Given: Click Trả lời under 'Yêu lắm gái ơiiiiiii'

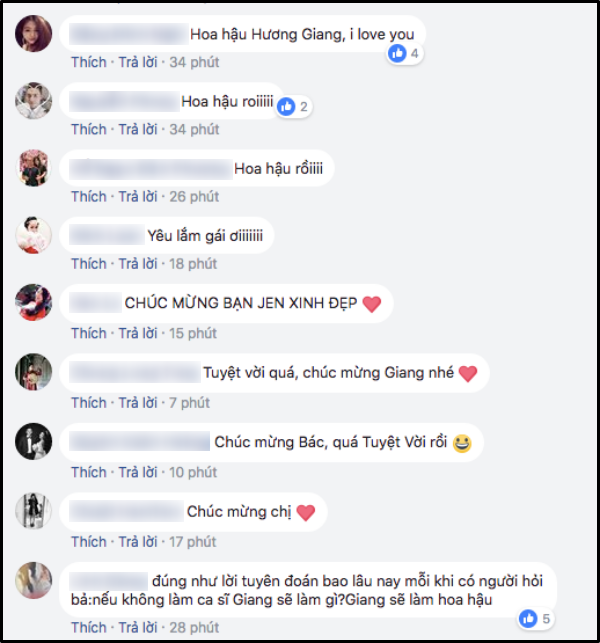Looking at the screenshot, I should tap(138, 264).
